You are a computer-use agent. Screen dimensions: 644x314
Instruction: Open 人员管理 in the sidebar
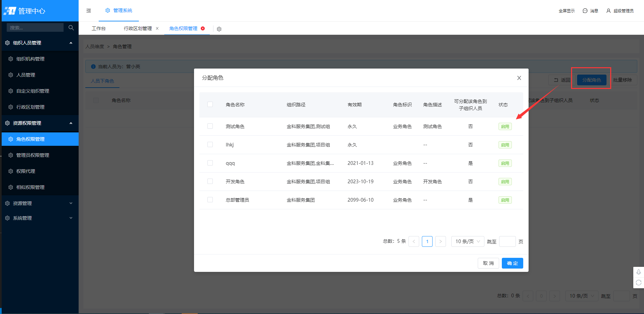pyautogui.click(x=40, y=75)
